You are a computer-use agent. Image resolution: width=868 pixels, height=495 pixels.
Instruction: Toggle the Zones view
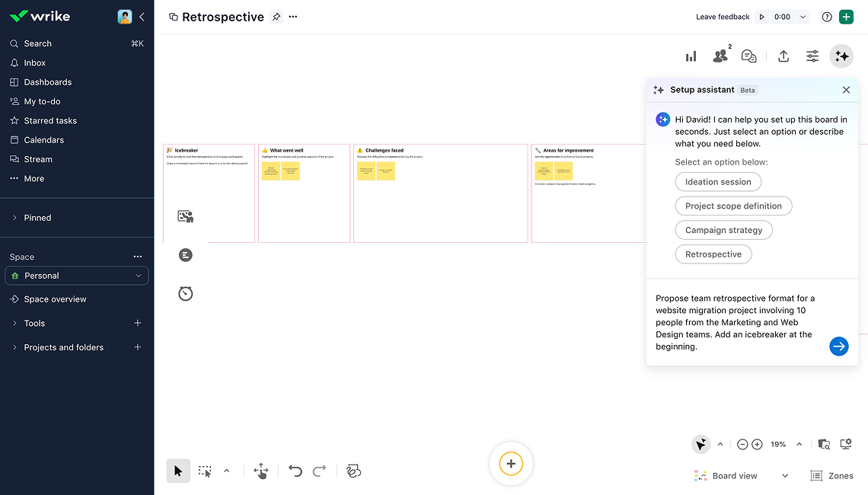pos(831,475)
